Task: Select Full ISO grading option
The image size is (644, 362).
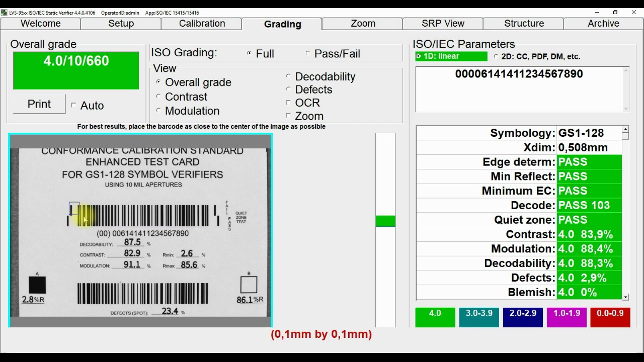Action: [x=249, y=53]
